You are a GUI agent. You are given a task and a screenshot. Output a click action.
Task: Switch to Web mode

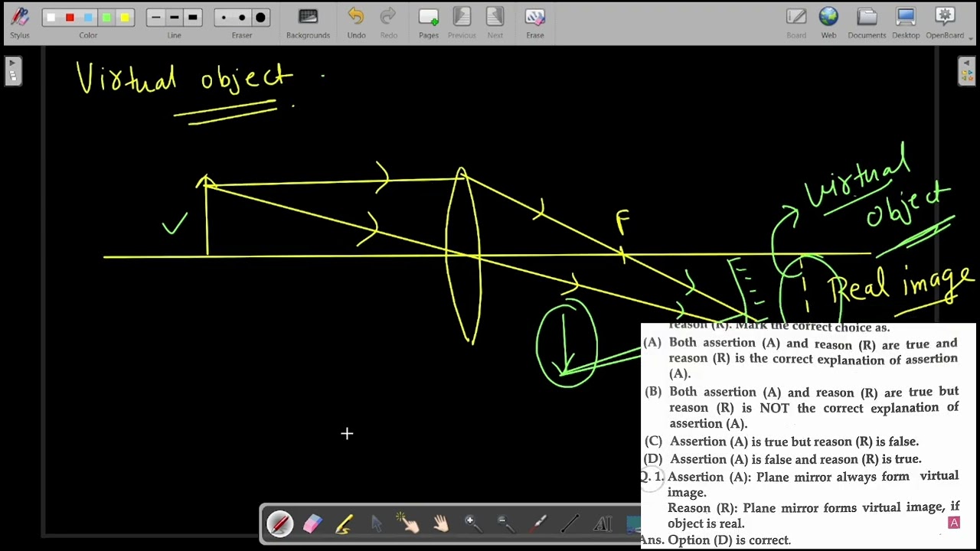pos(828,22)
